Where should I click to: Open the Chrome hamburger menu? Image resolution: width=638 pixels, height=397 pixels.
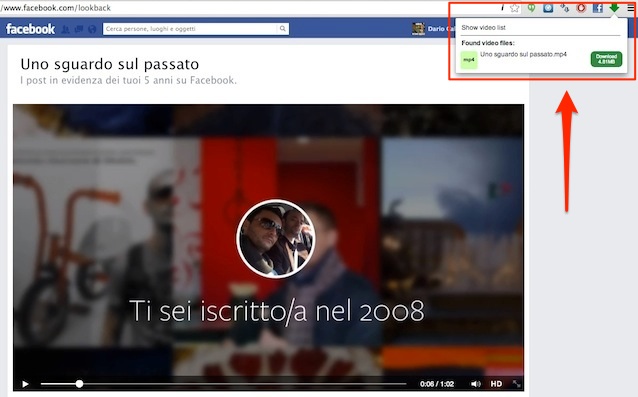[631, 8]
